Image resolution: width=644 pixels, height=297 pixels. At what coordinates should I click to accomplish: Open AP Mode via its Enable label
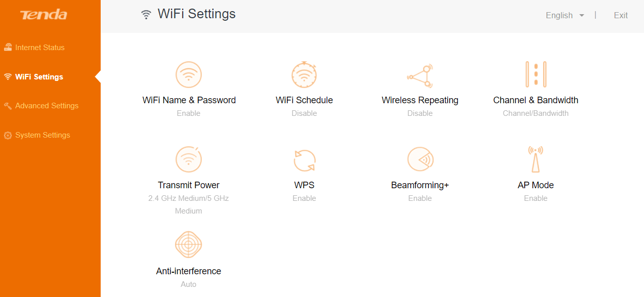tap(535, 198)
